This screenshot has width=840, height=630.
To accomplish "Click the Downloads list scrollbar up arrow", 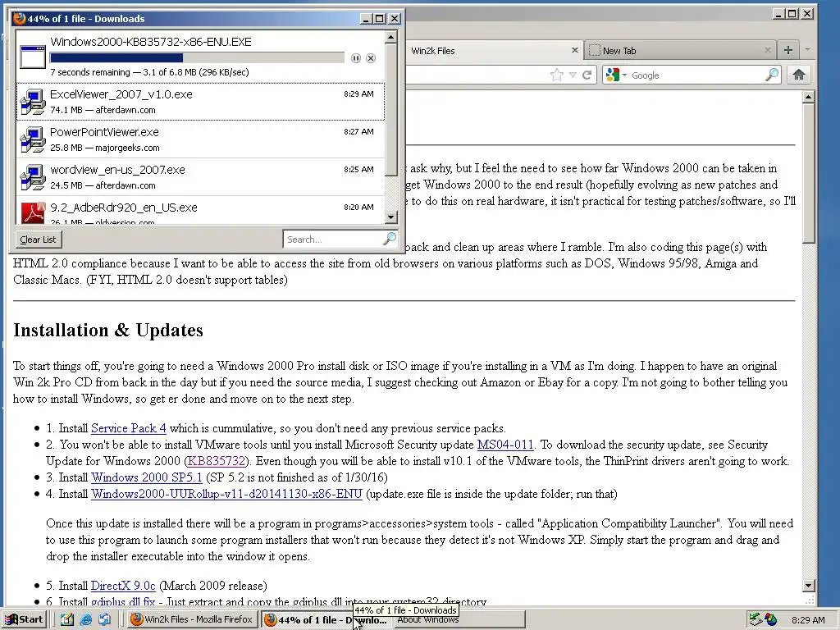I will (x=391, y=37).
